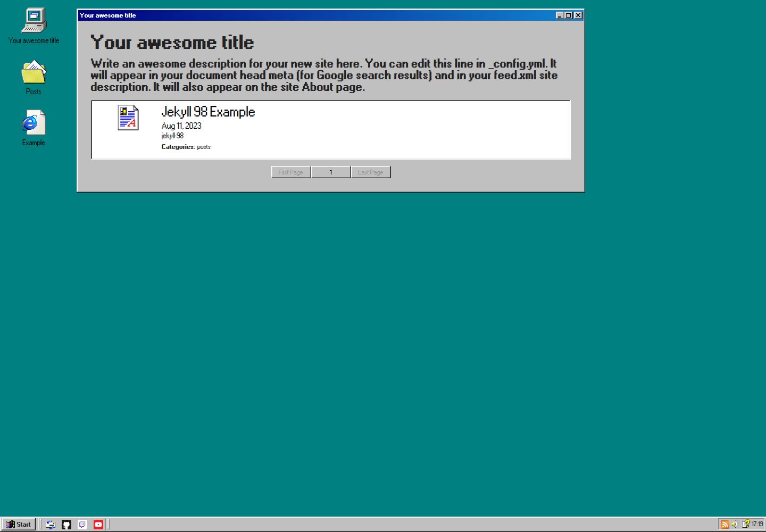Click the Last Page pagination button
The image size is (766, 532).
[371, 172]
